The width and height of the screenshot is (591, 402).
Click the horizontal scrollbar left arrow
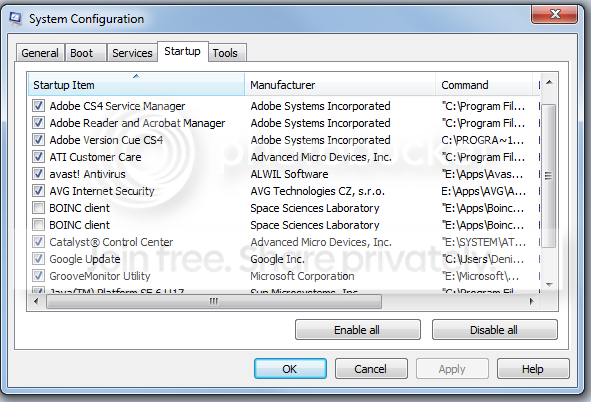click(x=36, y=301)
